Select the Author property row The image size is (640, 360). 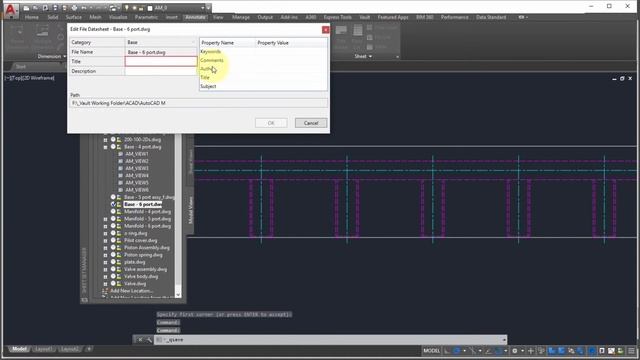pos(263,69)
